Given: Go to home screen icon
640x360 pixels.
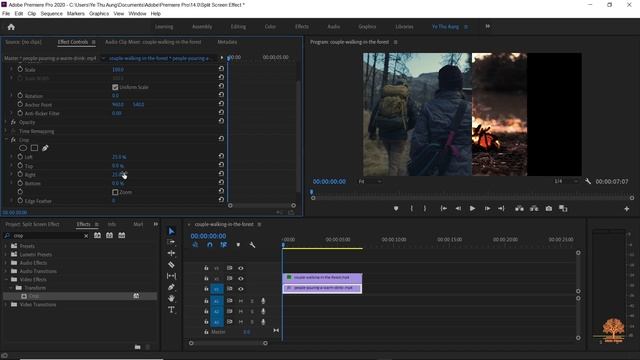Looking at the screenshot, I should pos(11,27).
